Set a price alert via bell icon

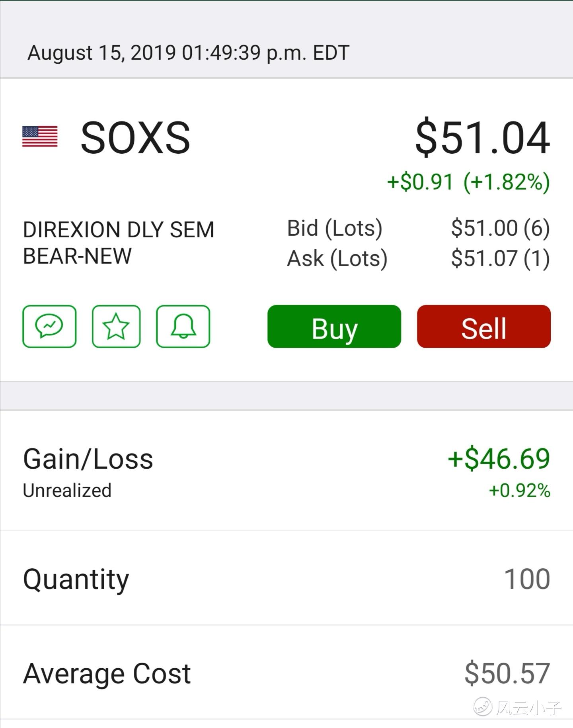coord(183,327)
